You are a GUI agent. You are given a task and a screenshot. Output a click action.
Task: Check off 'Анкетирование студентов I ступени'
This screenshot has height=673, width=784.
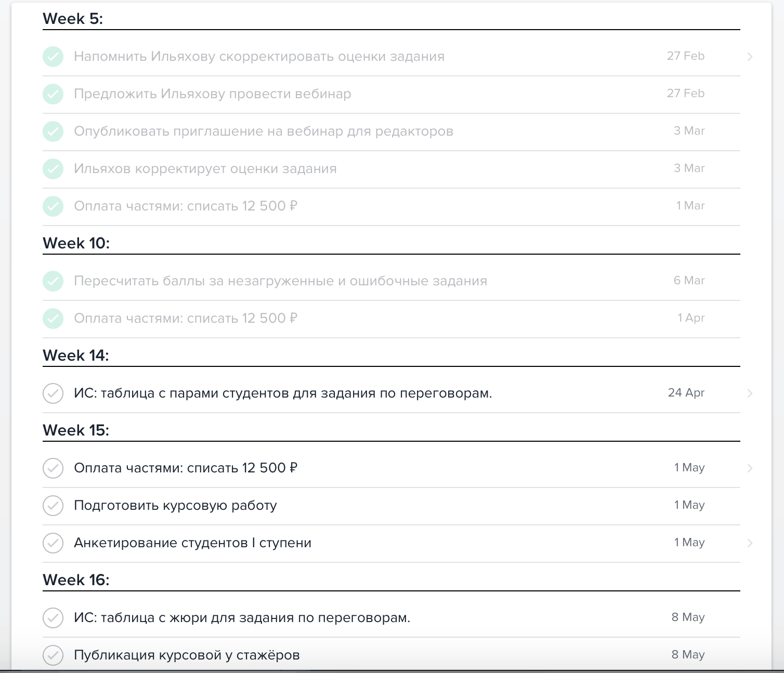(53, 543)
